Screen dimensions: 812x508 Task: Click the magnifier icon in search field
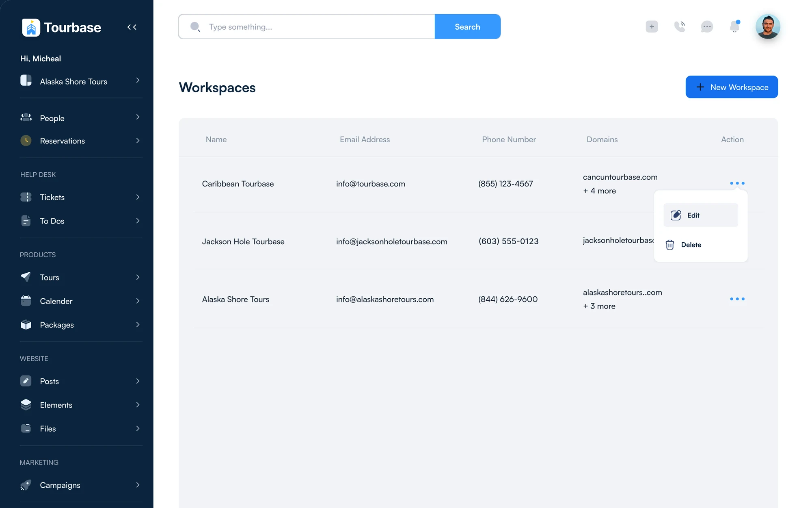point(195,27)
